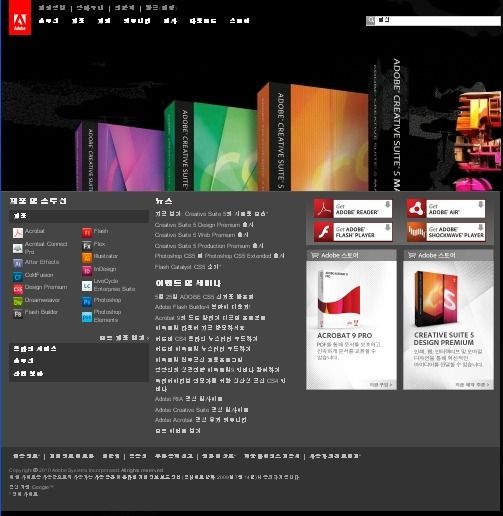
Task: Collapse the 제품 header above product list
Action: pyautogui.click(x=79, y=216)
